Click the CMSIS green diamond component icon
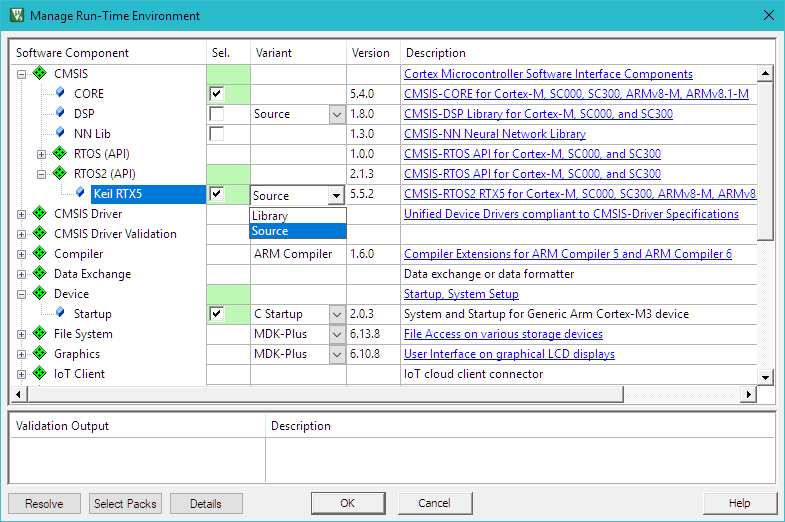 [x=40, y=73]
